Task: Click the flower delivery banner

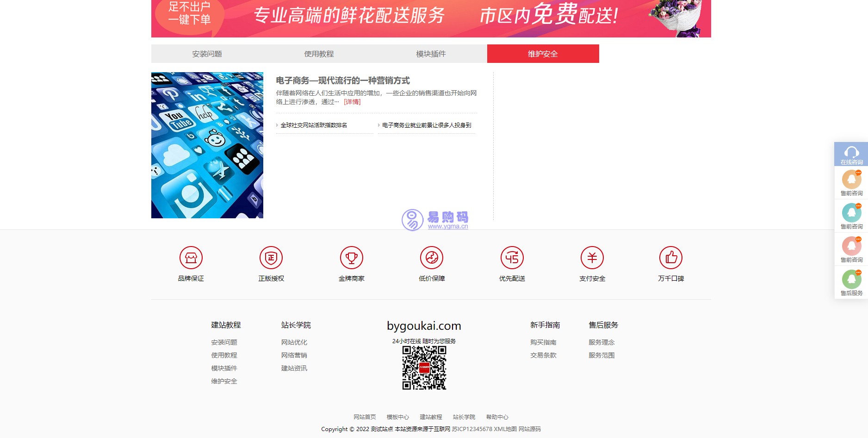Action: click(x=431, y=18)
